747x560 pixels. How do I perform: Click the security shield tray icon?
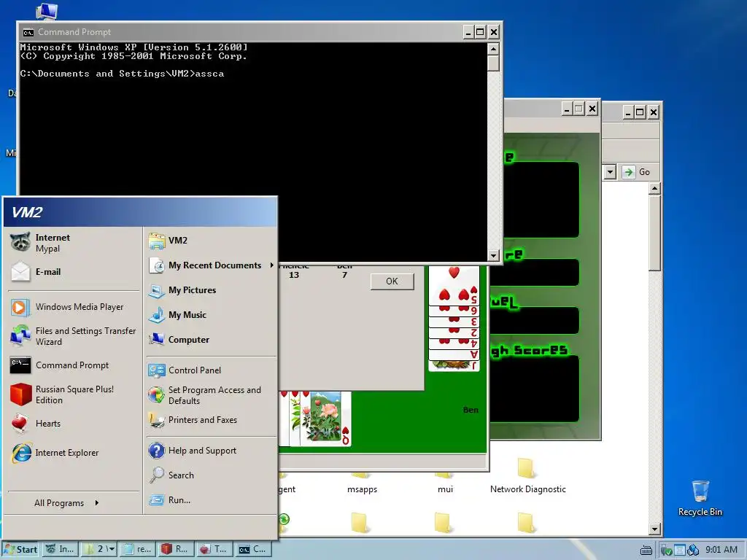pyautogui.click(x=667, y=550)
